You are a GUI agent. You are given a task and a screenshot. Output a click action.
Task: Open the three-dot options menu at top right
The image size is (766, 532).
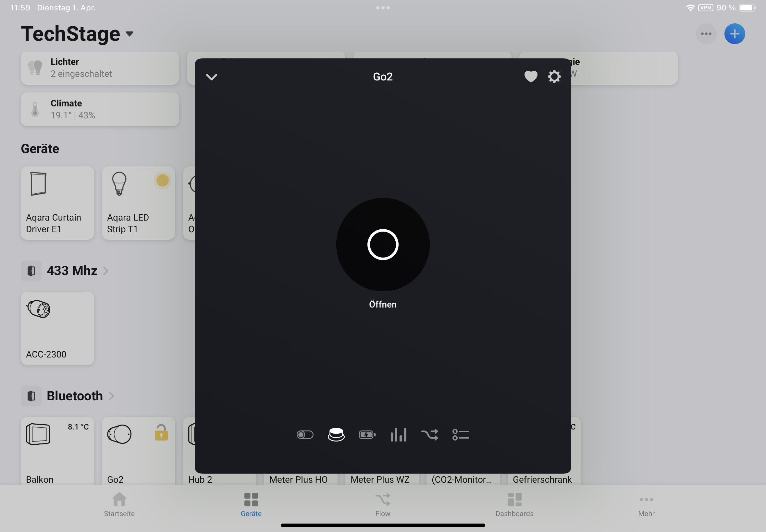click(x=706, y=34)
